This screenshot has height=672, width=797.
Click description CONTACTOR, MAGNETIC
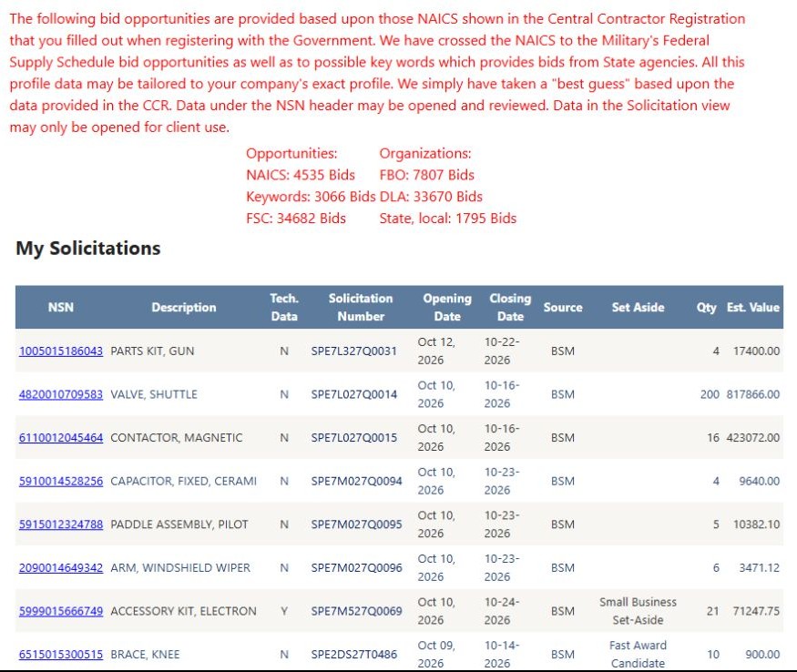point(177,438)
